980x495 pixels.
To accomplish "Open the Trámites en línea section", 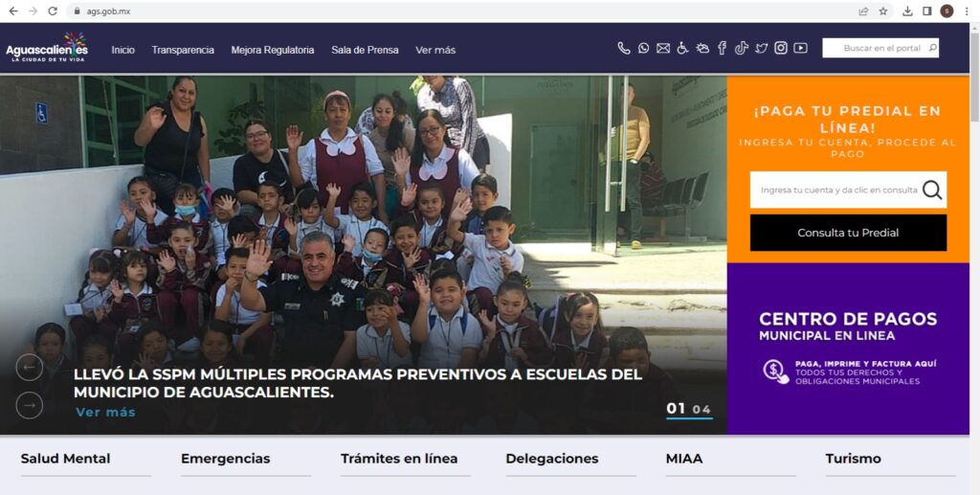I will coord(399,459).
